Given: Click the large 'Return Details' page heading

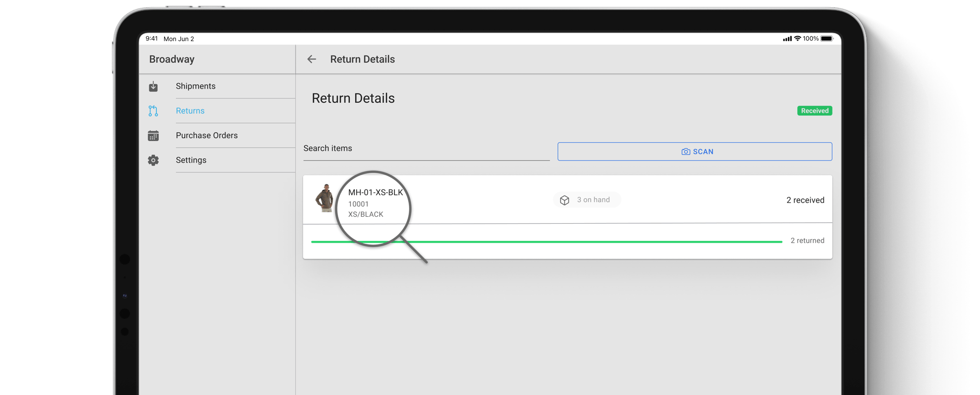Looking at the screenshot, I should pos(353,98).
